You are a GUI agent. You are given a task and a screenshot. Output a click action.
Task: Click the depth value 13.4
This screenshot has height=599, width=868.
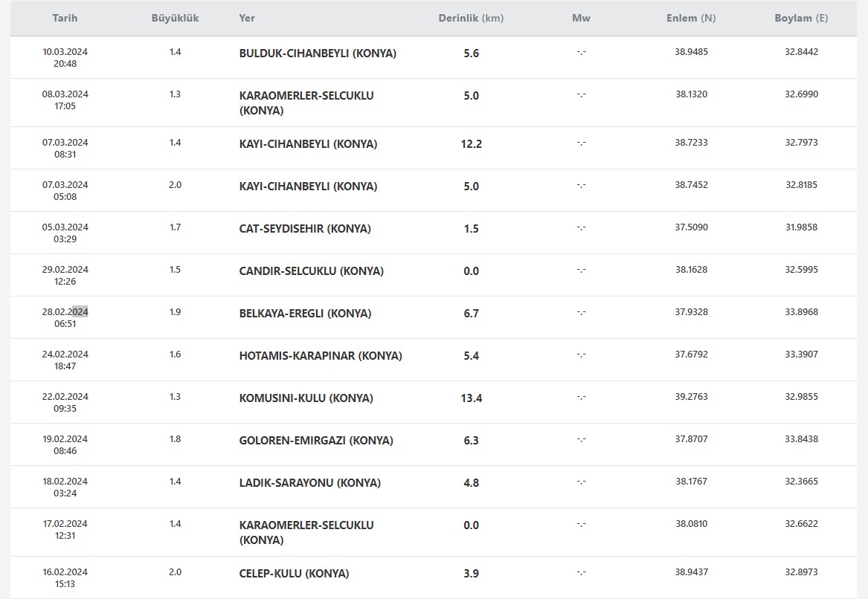[x=471, y=398]
